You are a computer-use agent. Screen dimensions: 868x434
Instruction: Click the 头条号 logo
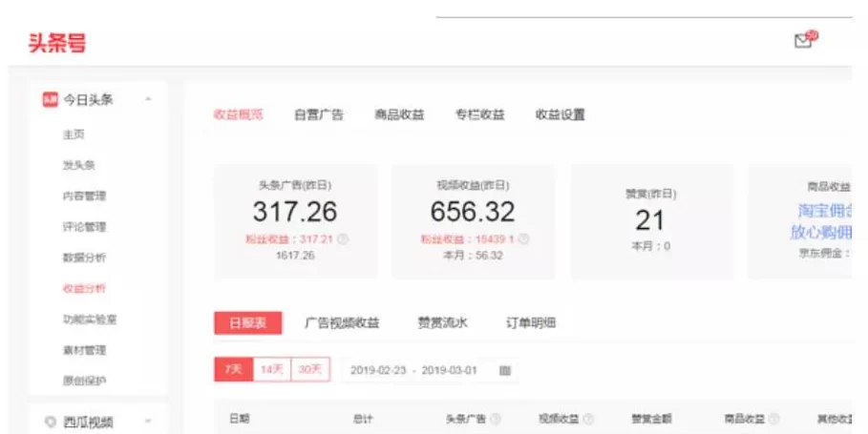[x=57, y=43]
